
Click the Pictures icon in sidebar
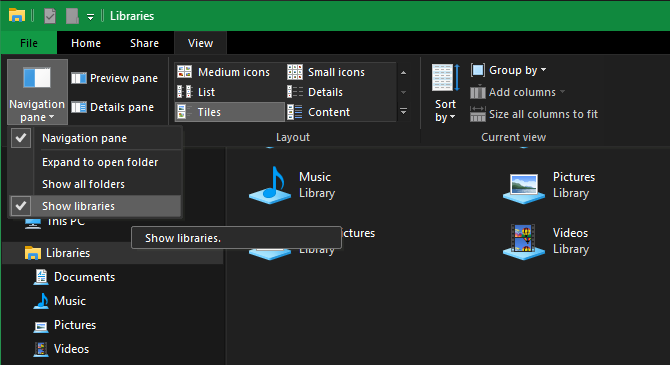(41, 327)
